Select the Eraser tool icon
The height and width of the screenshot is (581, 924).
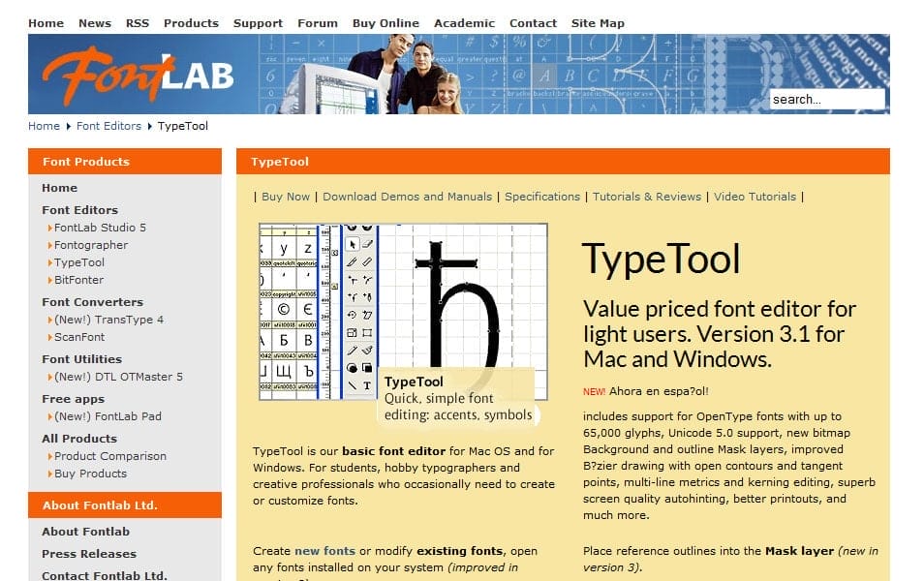coord(366,242)
